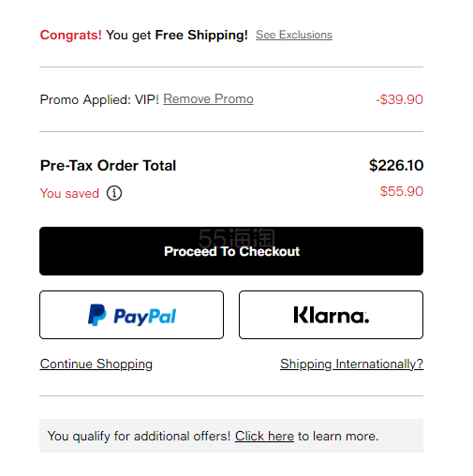Open the Shipping Internationally? link
This screenshot has width=473, height=476.
click(x=351, y=364)
